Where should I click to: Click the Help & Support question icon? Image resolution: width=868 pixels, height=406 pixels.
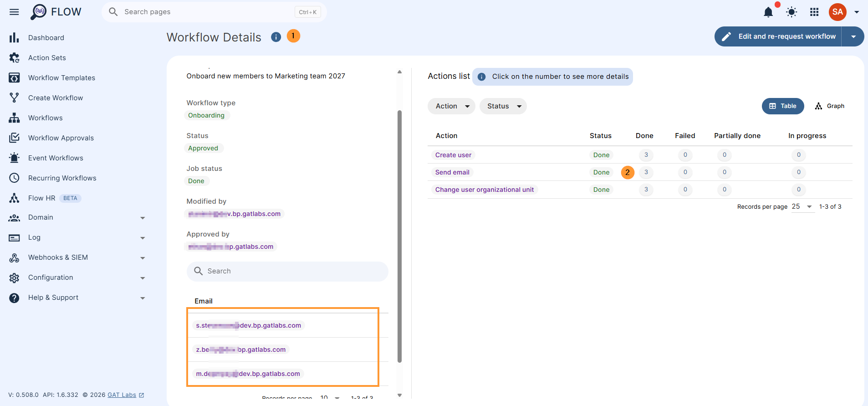tap(14, 298)
